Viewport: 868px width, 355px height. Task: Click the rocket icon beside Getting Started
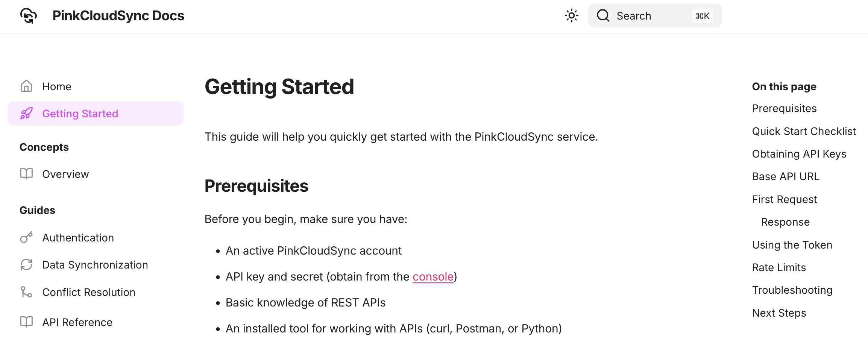pos(26,113)
